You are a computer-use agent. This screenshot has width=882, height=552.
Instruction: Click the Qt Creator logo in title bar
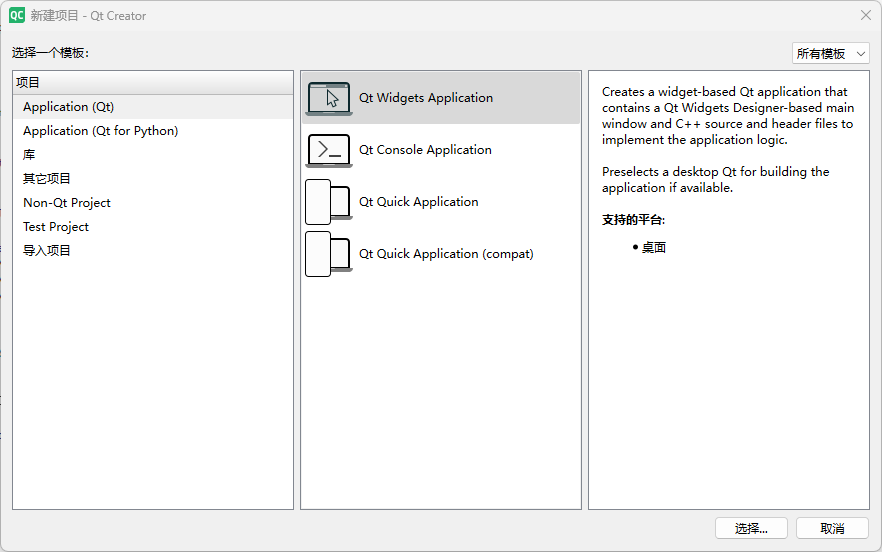[x=17, y=15]
